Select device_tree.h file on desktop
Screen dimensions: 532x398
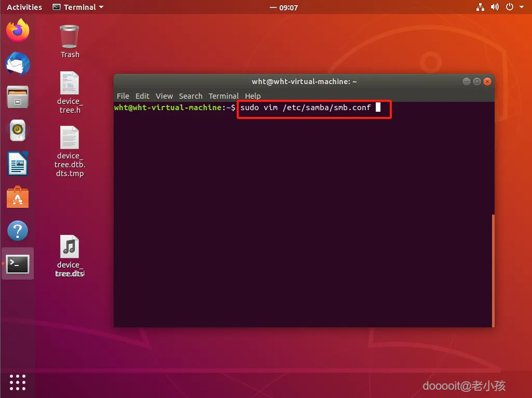point(70,92)
